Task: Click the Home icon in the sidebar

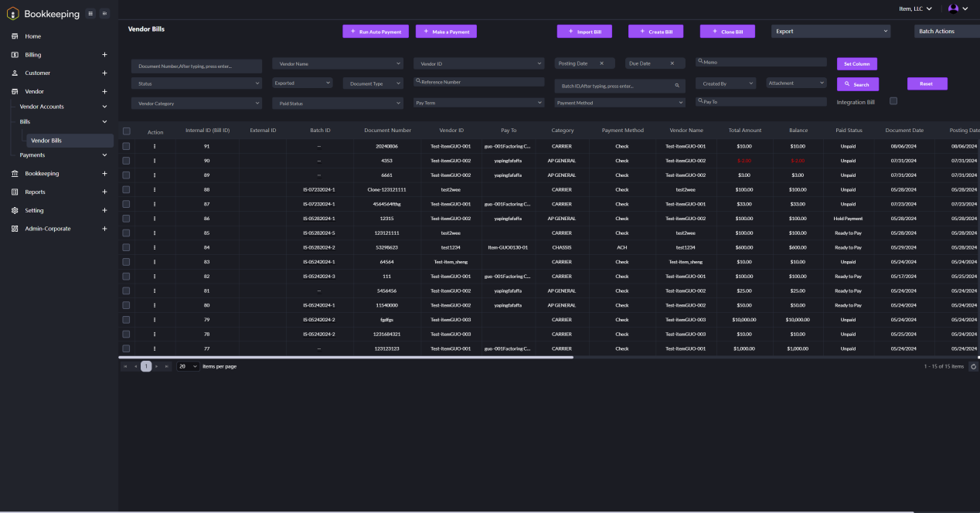Action: pos(15,36)
